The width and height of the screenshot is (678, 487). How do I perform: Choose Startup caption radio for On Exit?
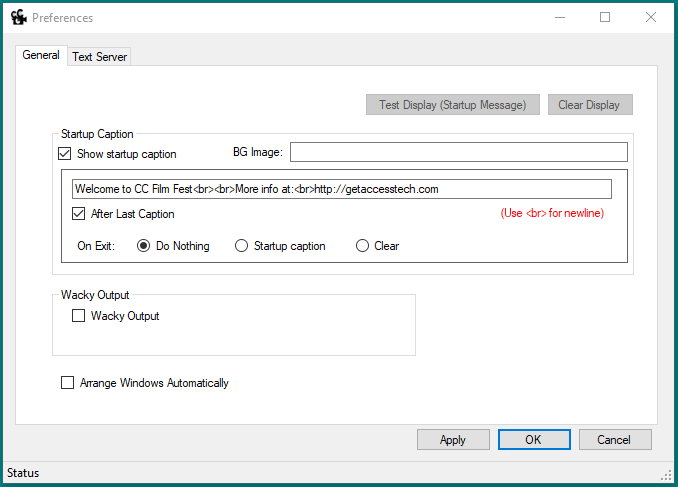pos(241,246)
